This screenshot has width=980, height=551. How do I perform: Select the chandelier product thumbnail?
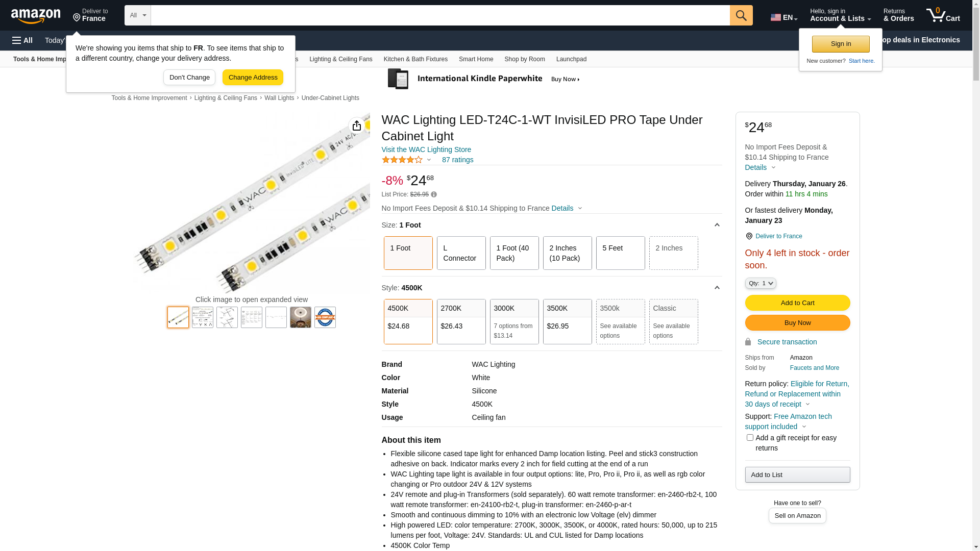click(x=301, y=317)
